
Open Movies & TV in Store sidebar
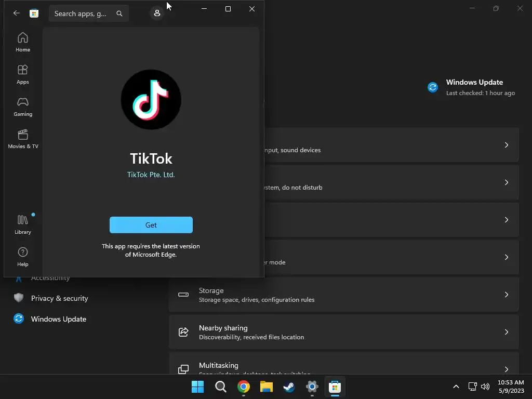click(x=23, y=139)
